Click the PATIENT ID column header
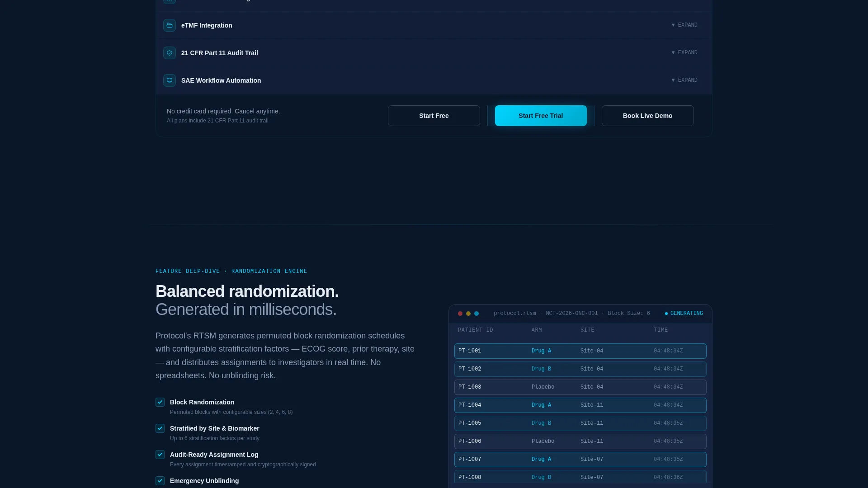Viewport: 868px width, 488px height. click(x=476, y=330)
